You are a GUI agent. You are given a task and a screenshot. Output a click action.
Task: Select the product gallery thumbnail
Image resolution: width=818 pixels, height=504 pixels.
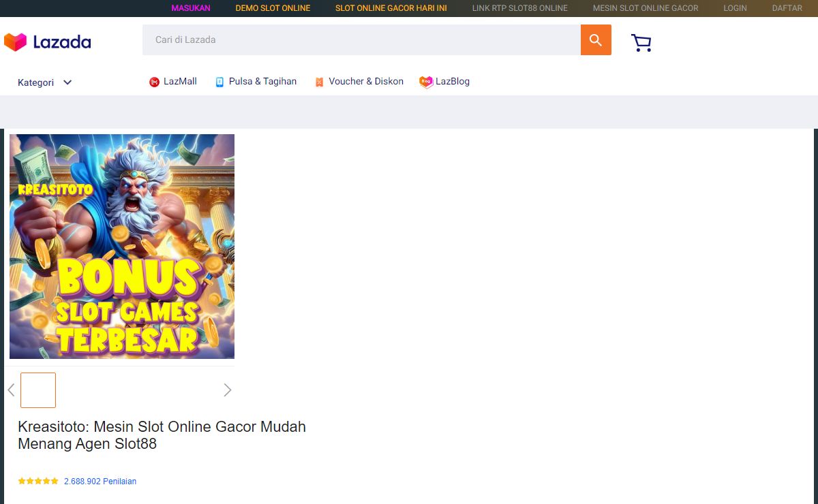coord(38,390)
